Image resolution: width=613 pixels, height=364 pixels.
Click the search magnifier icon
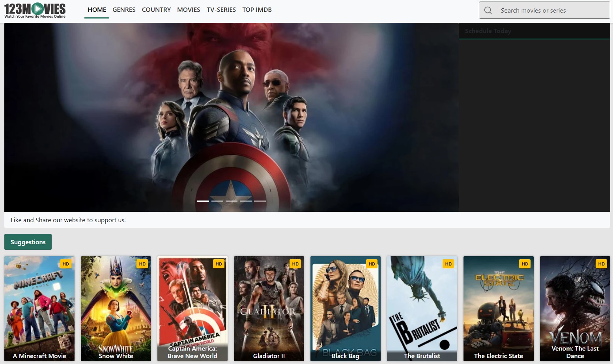point(488,10)
